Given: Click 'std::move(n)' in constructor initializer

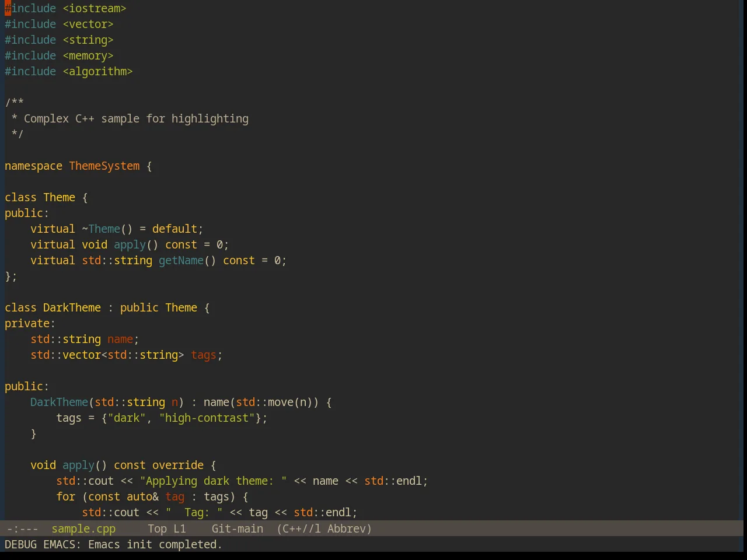Looking at the screenshot, I should click(274, 402).
